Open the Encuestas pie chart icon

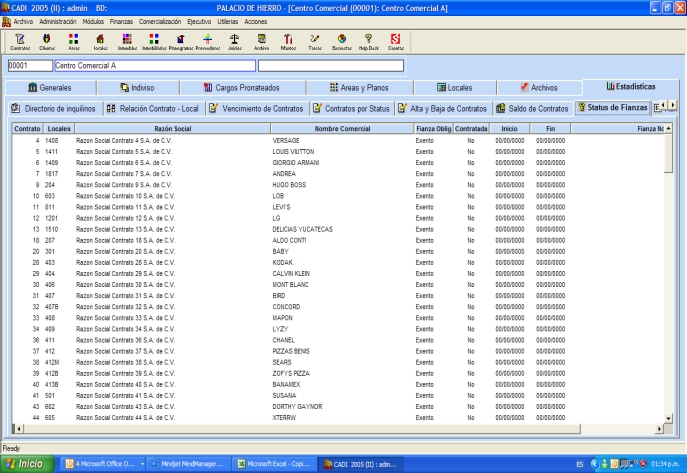coord(341,41)
